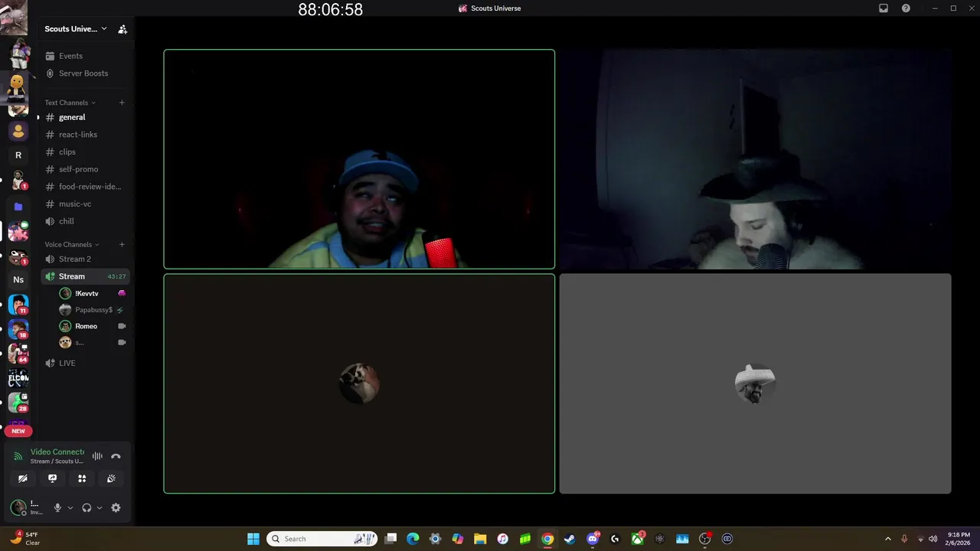This screenshot has height=551, width=980.
Task: Open react-links channel
Action: click(84, 135)
